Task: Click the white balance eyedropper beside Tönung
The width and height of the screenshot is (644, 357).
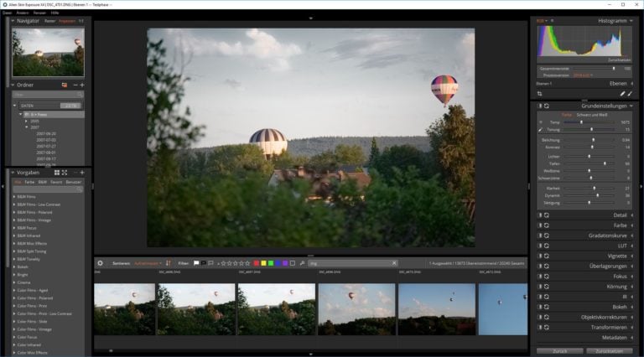Action: [x=541, y=130]
